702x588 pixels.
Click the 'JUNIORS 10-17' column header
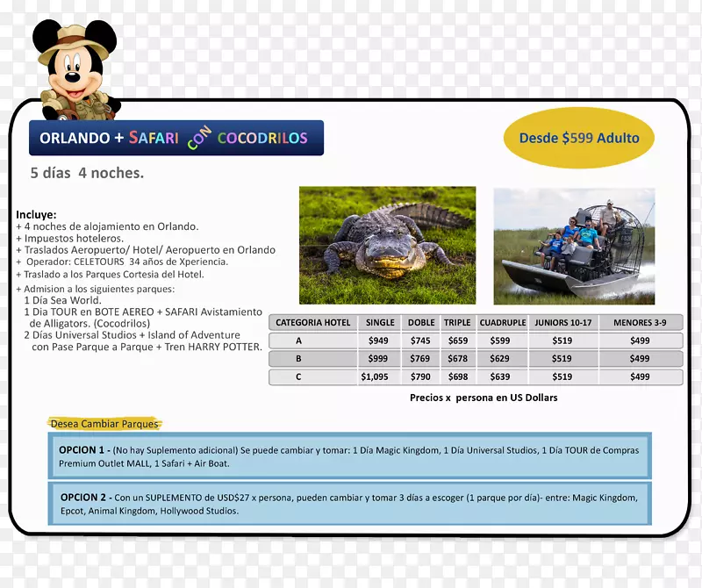[563, 322]
